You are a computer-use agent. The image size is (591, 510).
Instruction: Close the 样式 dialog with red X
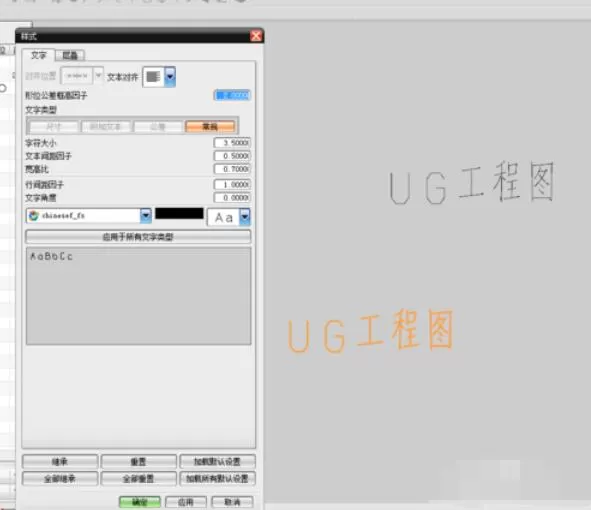(256, 36)
